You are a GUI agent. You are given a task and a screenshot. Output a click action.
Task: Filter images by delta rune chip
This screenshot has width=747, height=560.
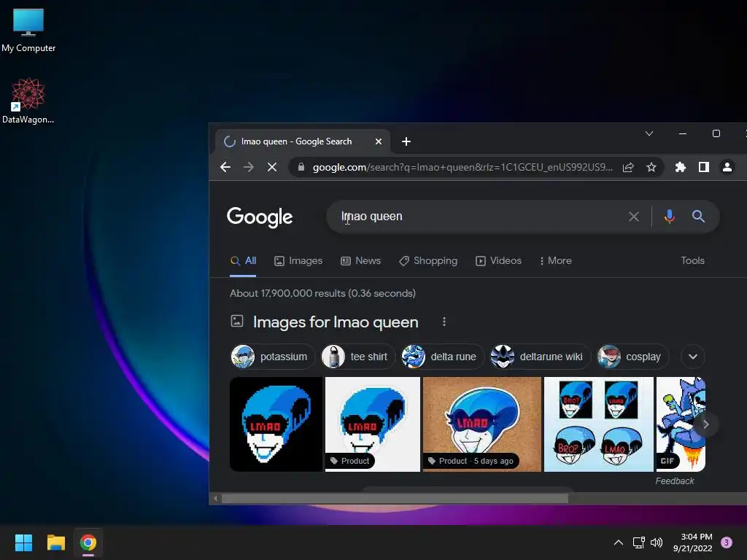pyautogui.click(x=442, y=357)
